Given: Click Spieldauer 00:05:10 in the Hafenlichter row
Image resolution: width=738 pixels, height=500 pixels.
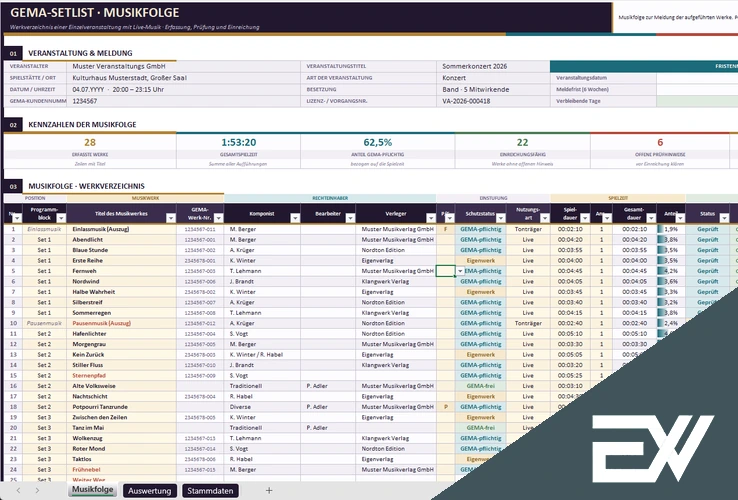Looking at the screenshot, I should click(x=570, y=334).
